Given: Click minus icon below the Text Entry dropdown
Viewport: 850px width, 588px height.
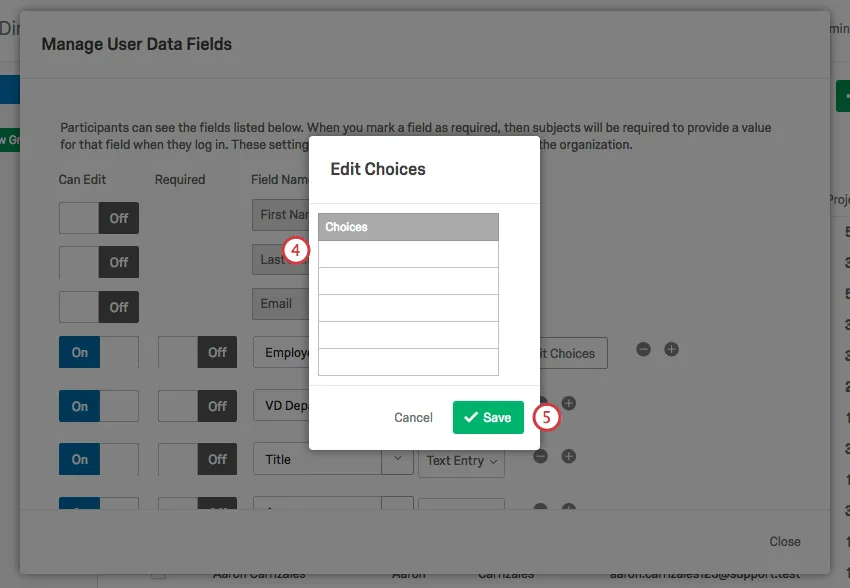Looking at the screenshot, I should (540, 510).
